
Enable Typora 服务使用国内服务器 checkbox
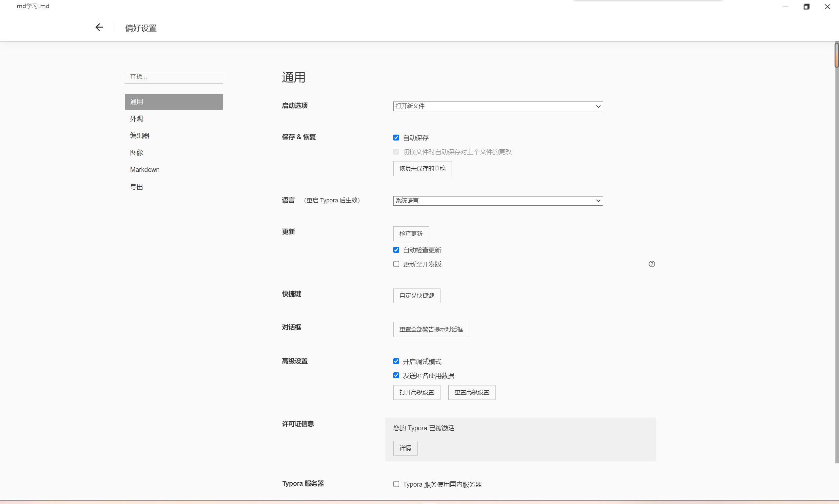396,484
